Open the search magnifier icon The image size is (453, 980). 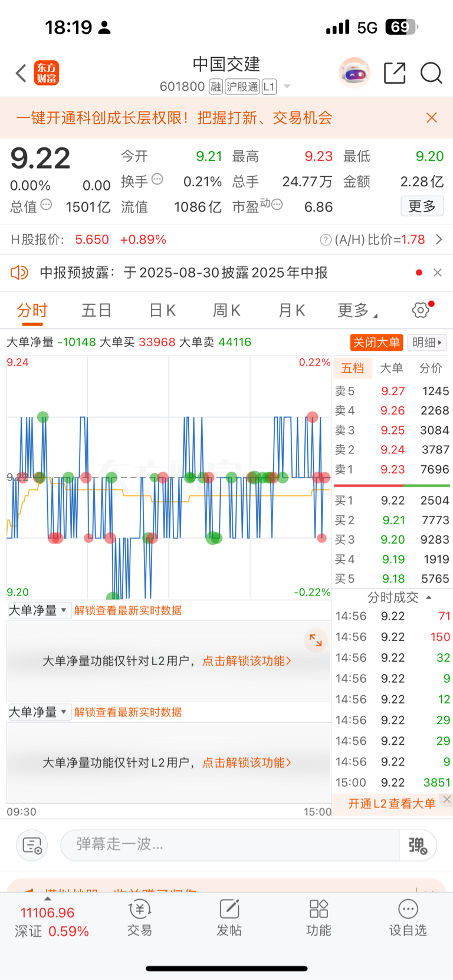pos(431,73)
